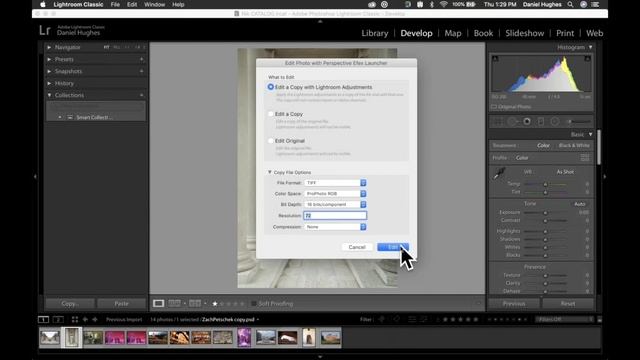
Task: Expand the History panel
Action: click(49, 83)
